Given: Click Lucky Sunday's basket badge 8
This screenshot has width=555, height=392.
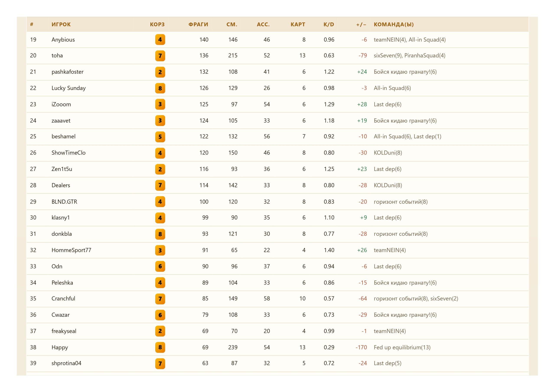Looking at the screenshot, I should (x=160, y=88).
